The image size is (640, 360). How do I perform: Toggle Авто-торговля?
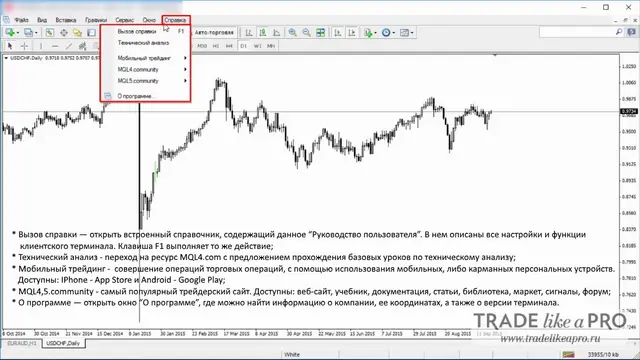[213, 33]
